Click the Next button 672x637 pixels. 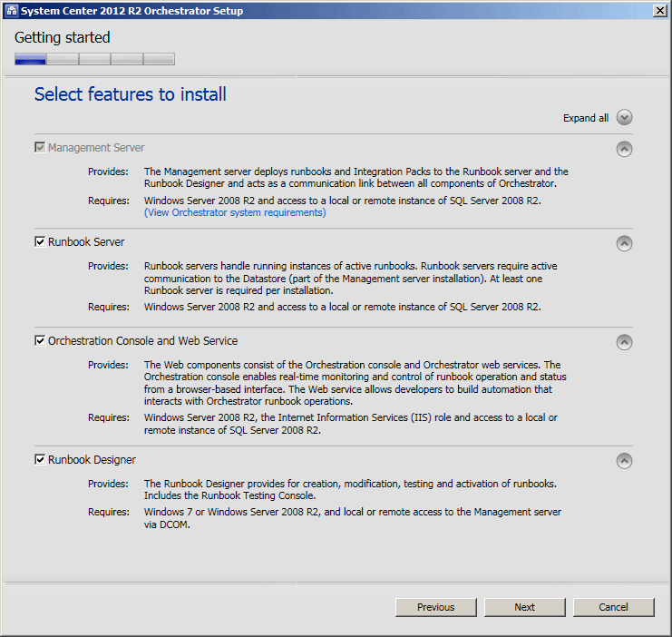click(524, 607)
